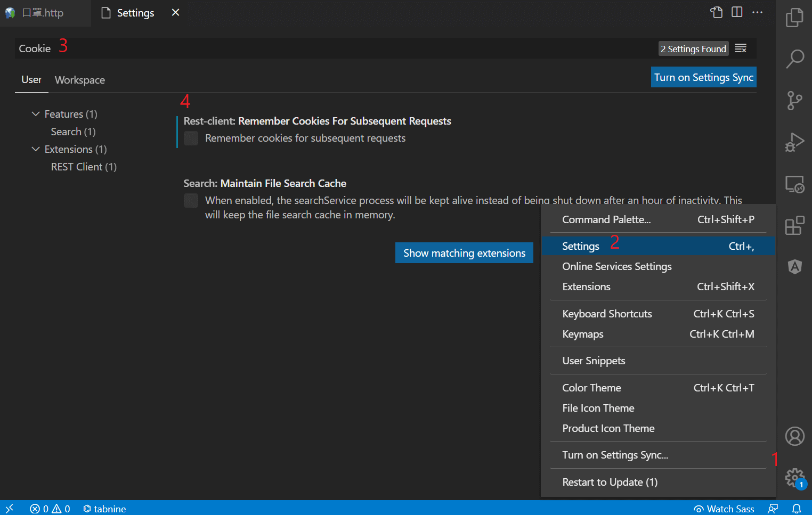This screenshot has height=515, width=812.
Task: Close the Settings tab
Action: [175, 12]
